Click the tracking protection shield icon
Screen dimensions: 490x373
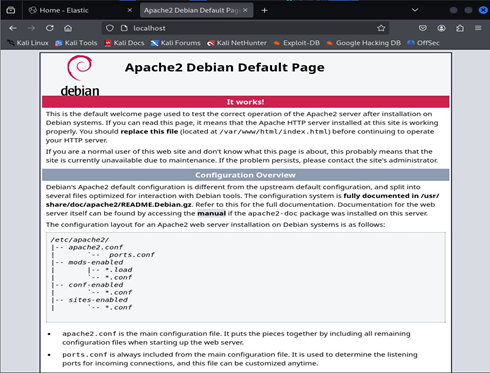[x=110, y=28]
